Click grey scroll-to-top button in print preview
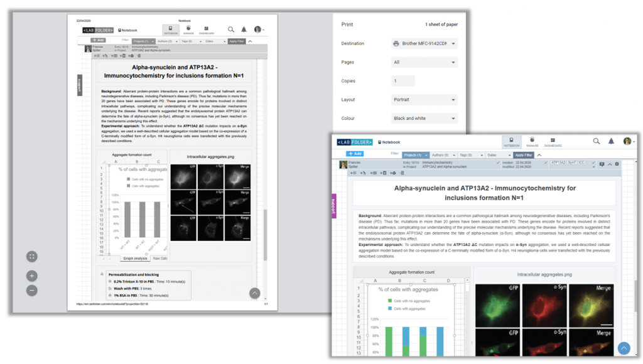 255,293
